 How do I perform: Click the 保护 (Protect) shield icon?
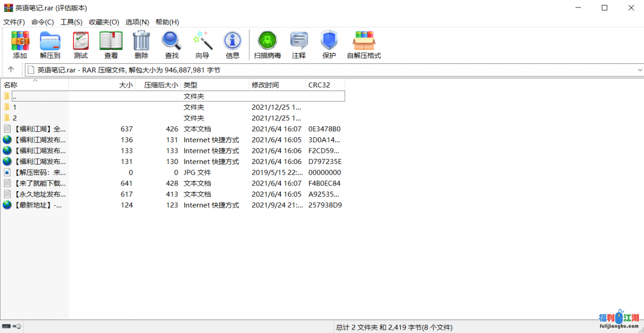click(329, 45)
